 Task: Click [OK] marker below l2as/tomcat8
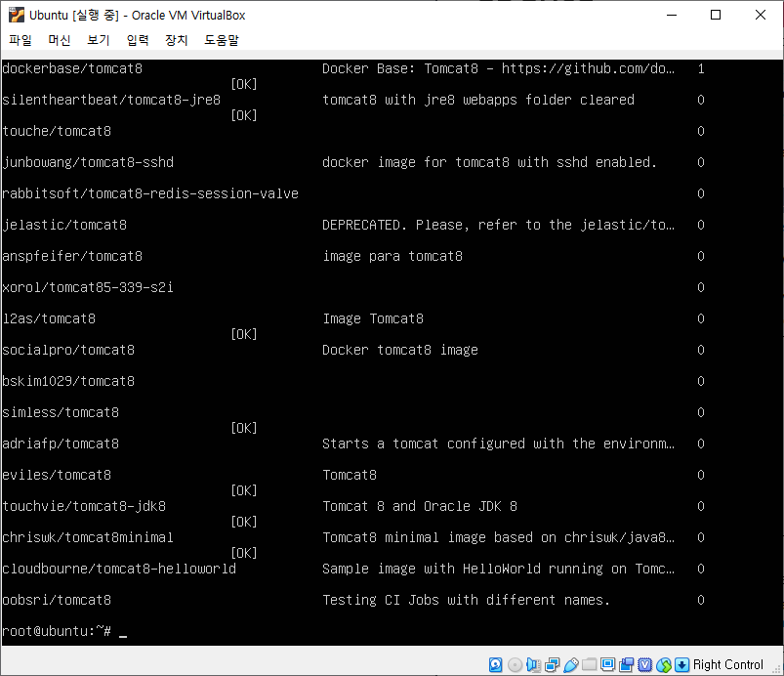click(244, 334)
